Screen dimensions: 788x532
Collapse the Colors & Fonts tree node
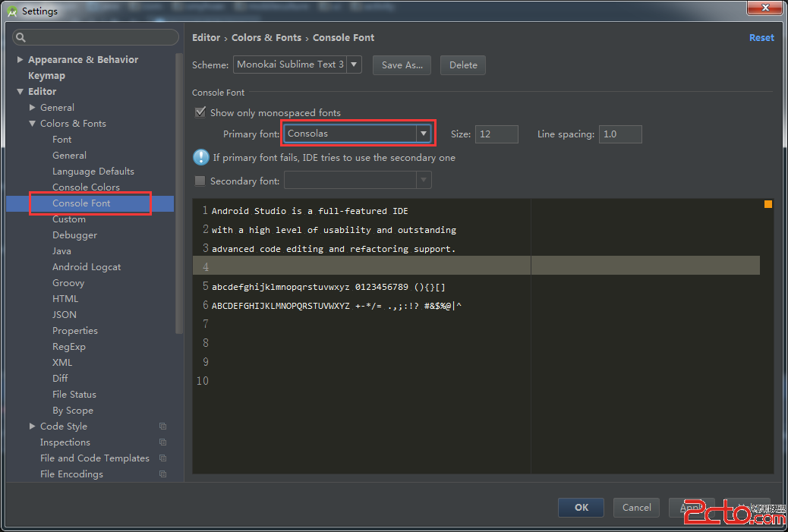[33, 124]
